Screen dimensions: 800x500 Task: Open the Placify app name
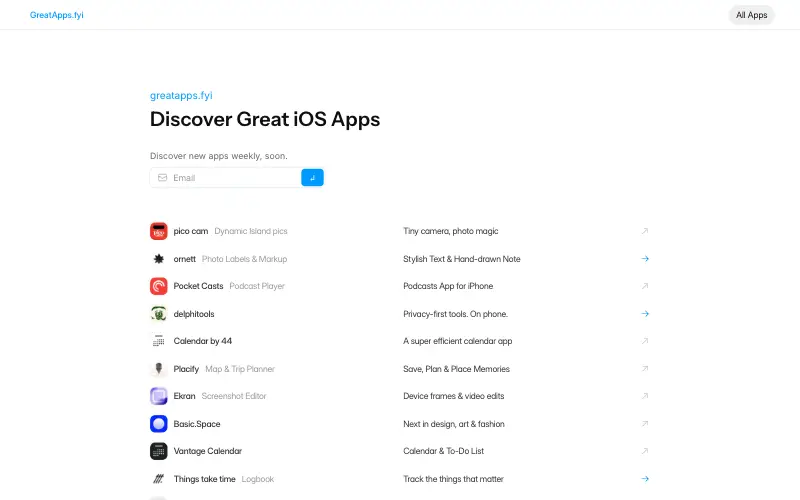186,368
